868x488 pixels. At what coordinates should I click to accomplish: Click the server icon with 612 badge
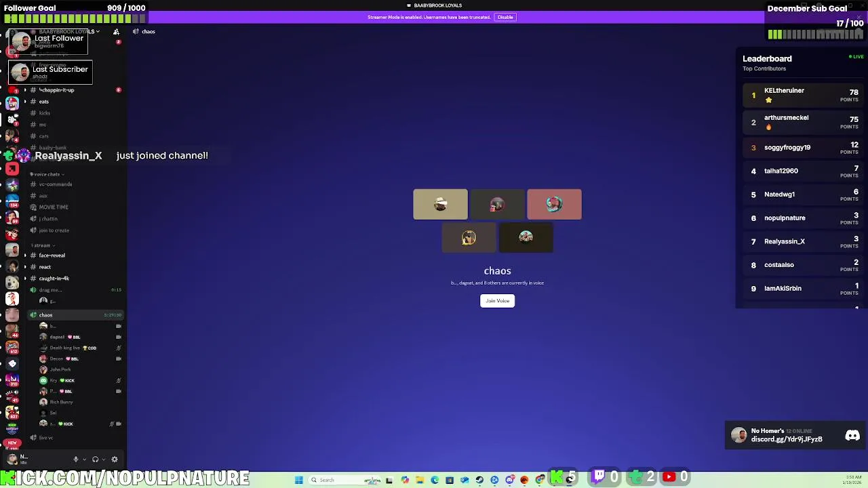point(12,348)
